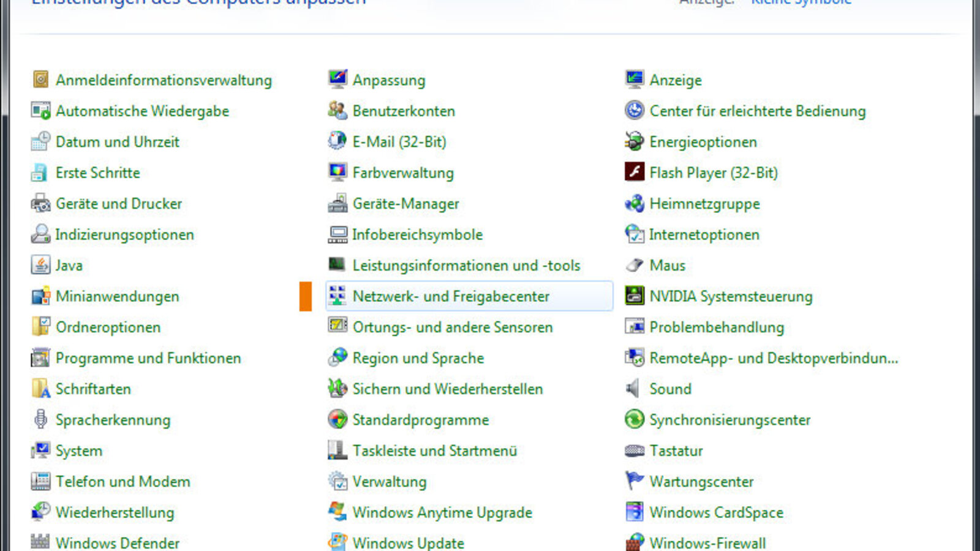Open the Telefon und Modem icon
This screenshot has height=551, width=980.
[x=40, y=481]
